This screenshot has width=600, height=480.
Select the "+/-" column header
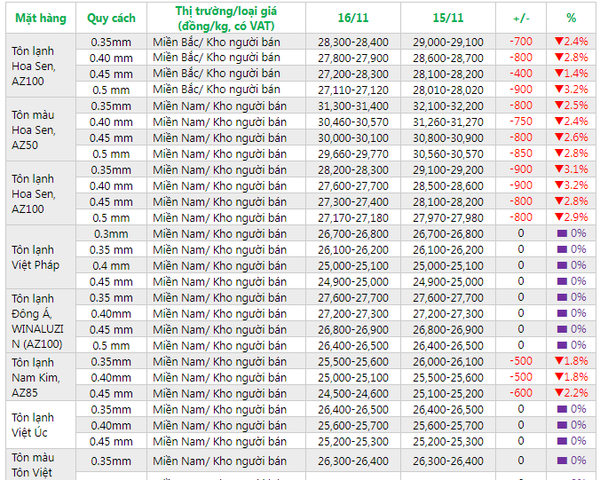coord(521,18)
